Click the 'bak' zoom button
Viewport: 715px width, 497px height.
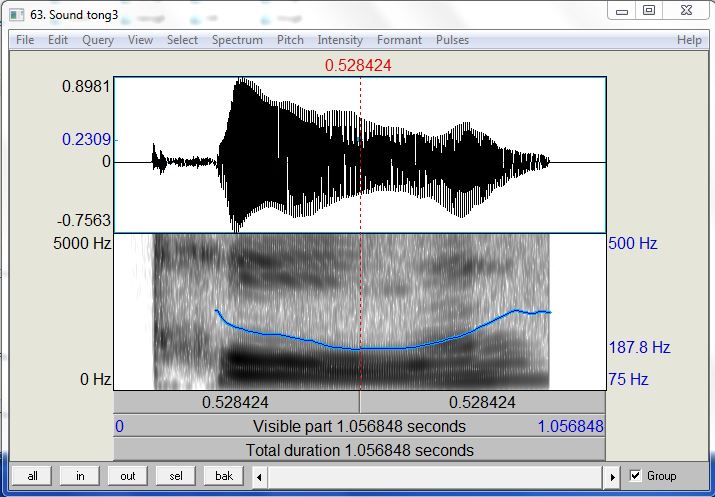[x=224, y=476]
